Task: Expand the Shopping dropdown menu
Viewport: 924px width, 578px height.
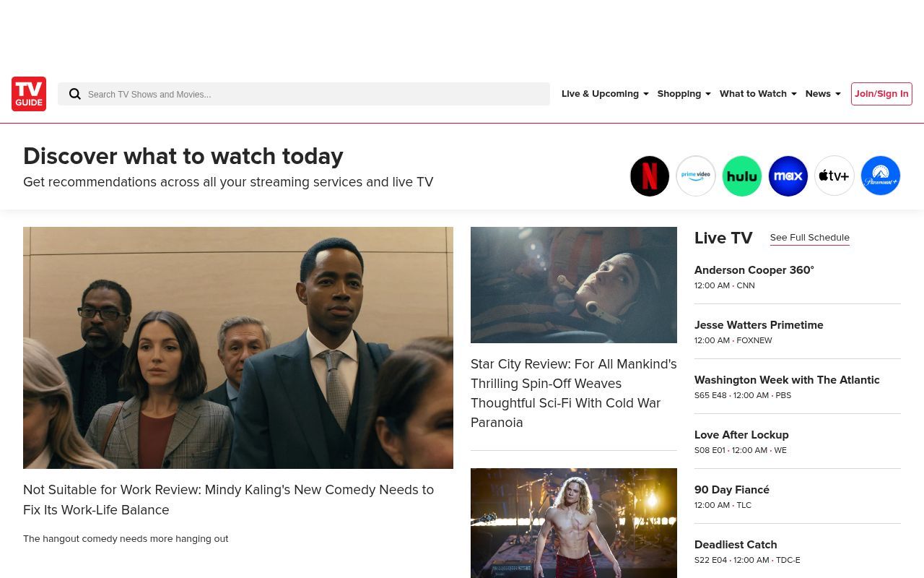Action: coord(684,94)
